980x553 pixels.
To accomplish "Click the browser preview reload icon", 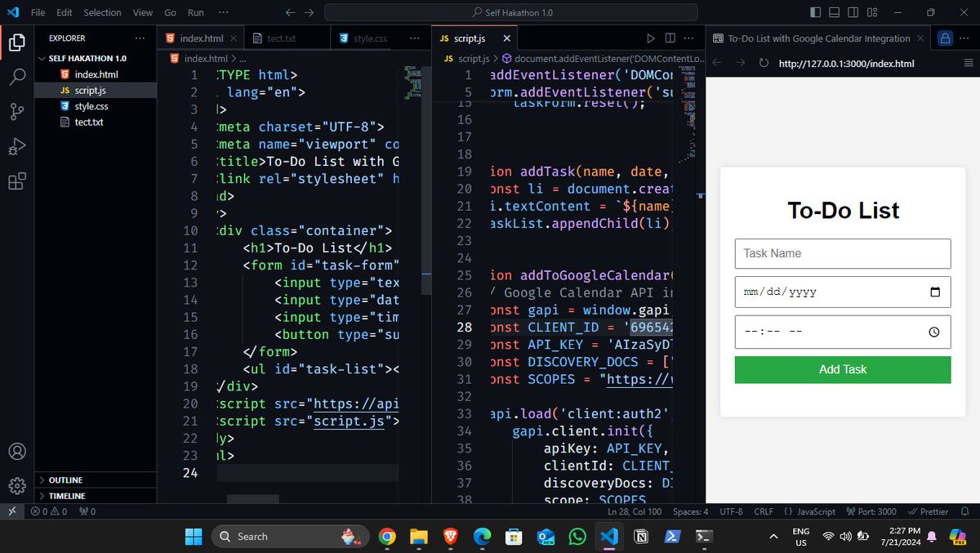I will [764, 63].
